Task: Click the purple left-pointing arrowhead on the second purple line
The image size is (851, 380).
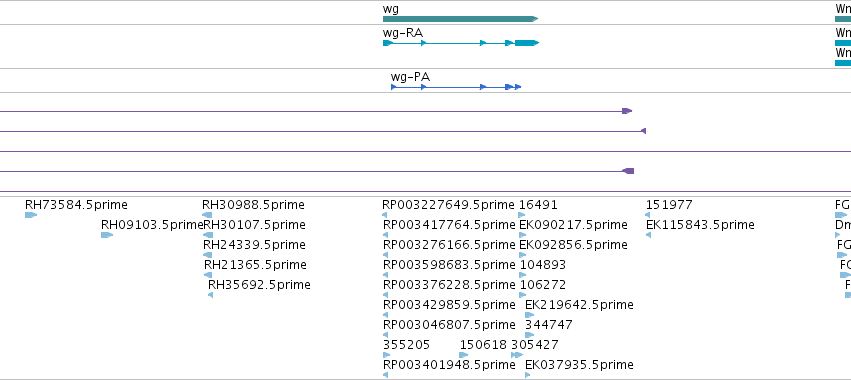Action: [643, 131]
